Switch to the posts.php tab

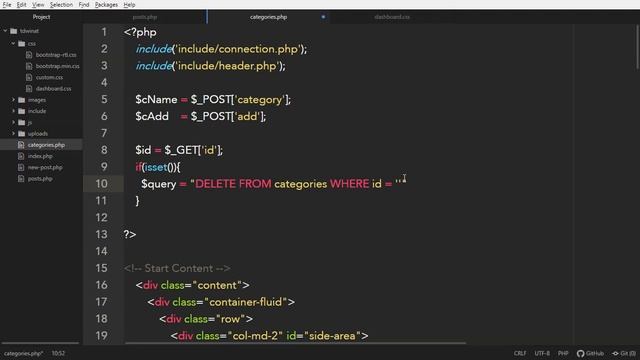tap(144, 17)
